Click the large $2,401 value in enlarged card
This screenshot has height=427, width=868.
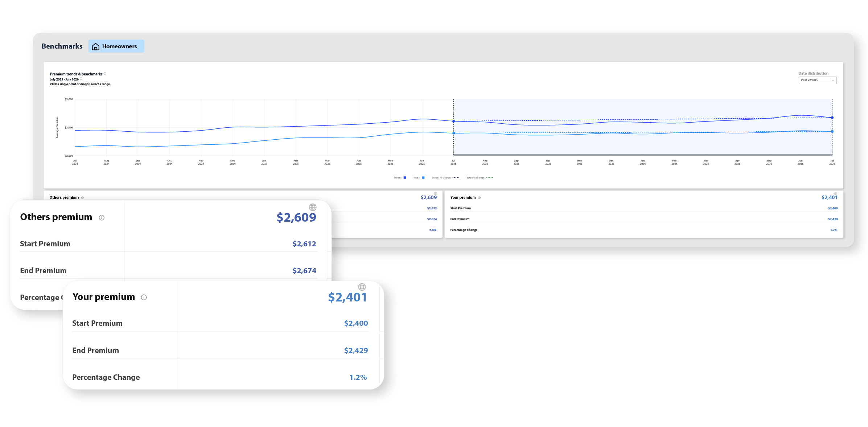pyautogui.click(x=347, y=297)
